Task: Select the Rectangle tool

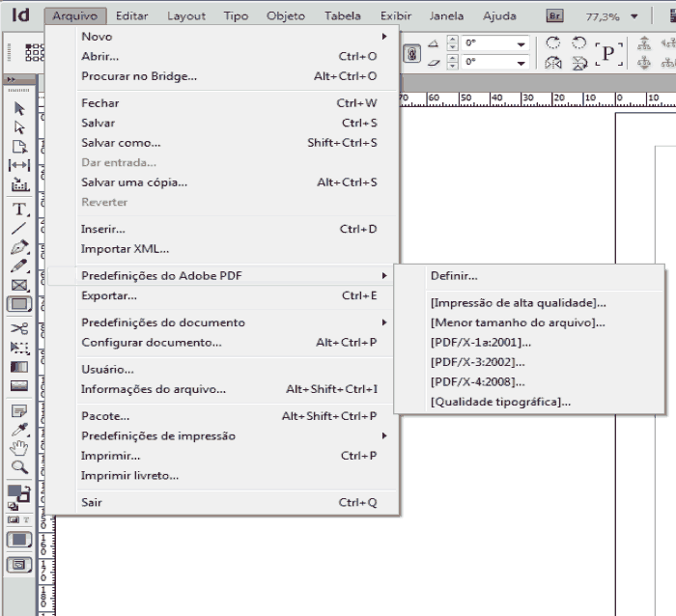Action: 19,304
